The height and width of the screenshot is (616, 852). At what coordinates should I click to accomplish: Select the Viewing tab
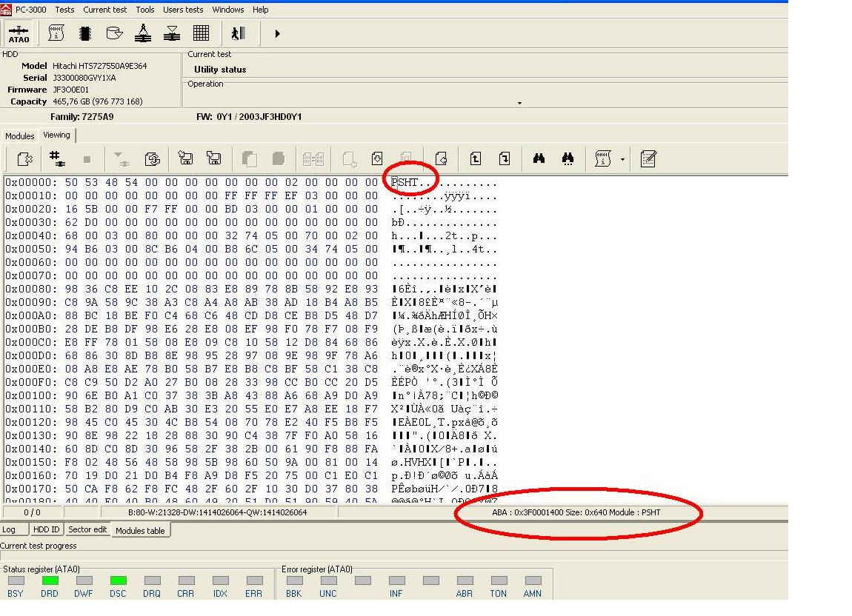tap(56, 135)
